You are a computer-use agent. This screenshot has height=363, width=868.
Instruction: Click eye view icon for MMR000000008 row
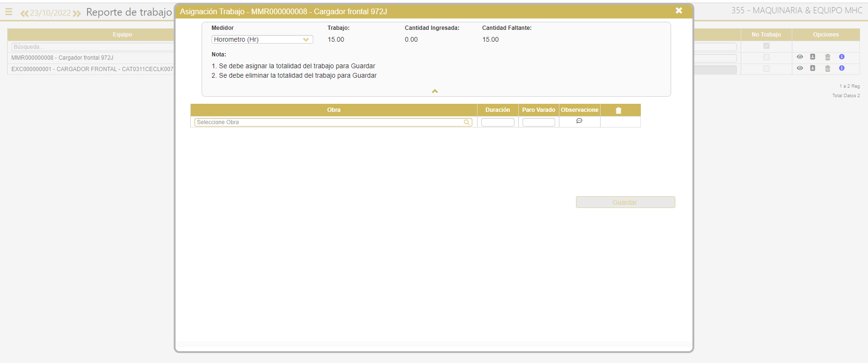point(800,57)
